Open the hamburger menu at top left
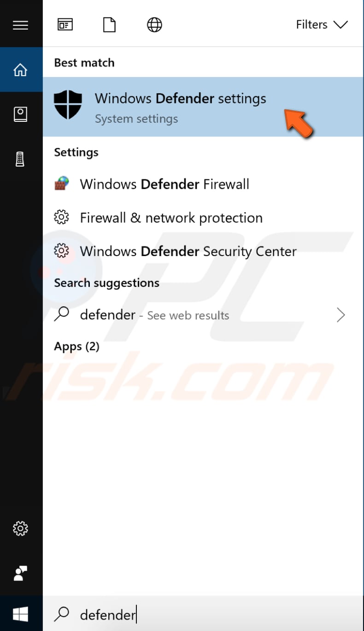Viewport: 364px width, 631px height. [21, 25]
